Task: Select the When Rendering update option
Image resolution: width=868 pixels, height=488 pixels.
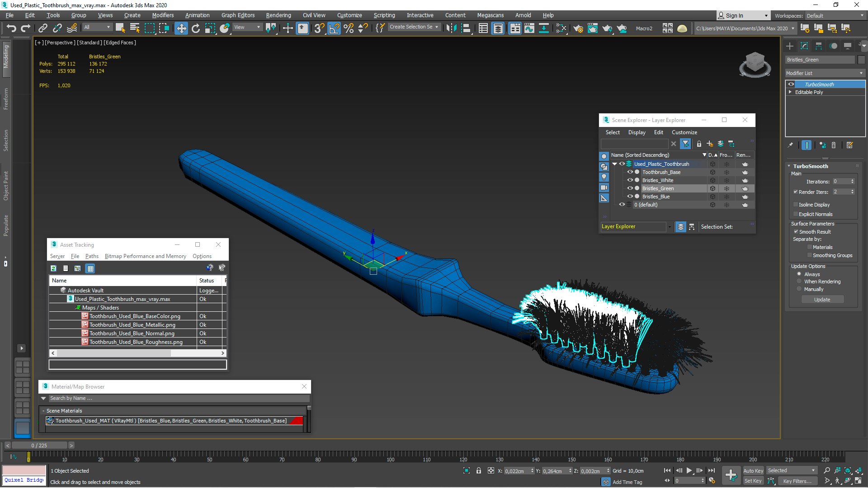Action: click(x=799, y=282)
